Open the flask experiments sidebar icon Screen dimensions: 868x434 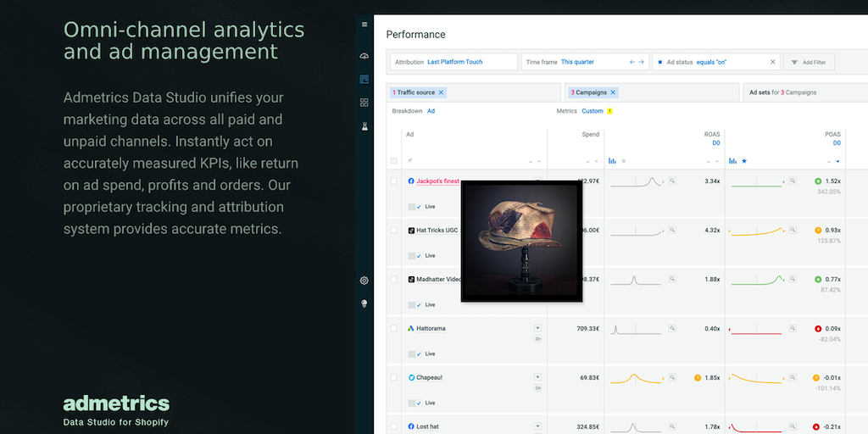[364, 126]
